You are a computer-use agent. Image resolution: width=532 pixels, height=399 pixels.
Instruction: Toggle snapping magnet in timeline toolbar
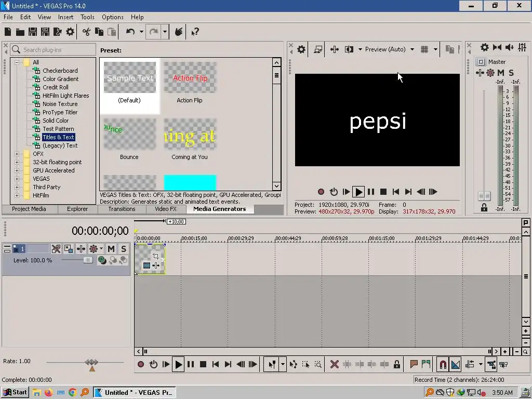coord(443,364)
